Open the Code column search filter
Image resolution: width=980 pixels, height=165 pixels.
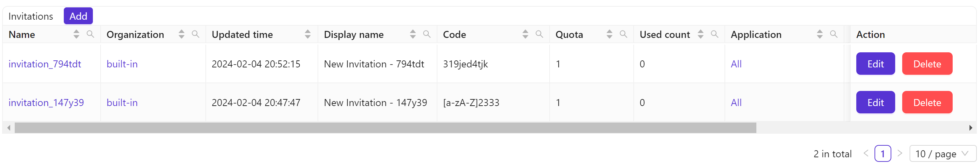tap(539, 34)
